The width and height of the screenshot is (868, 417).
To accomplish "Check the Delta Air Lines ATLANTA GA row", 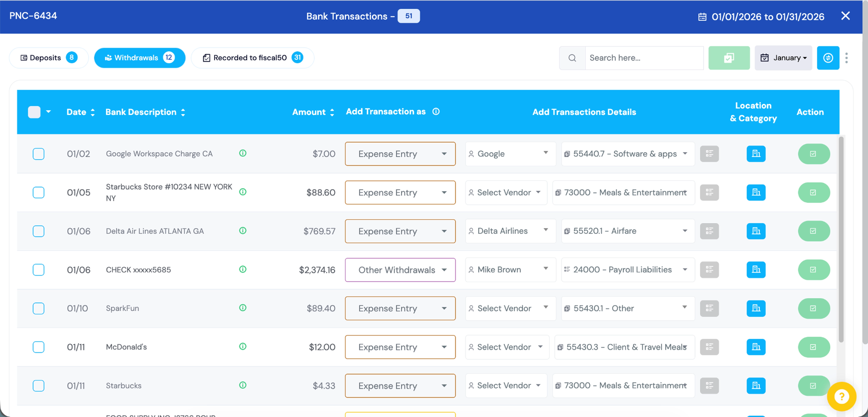I will (38, 231).
